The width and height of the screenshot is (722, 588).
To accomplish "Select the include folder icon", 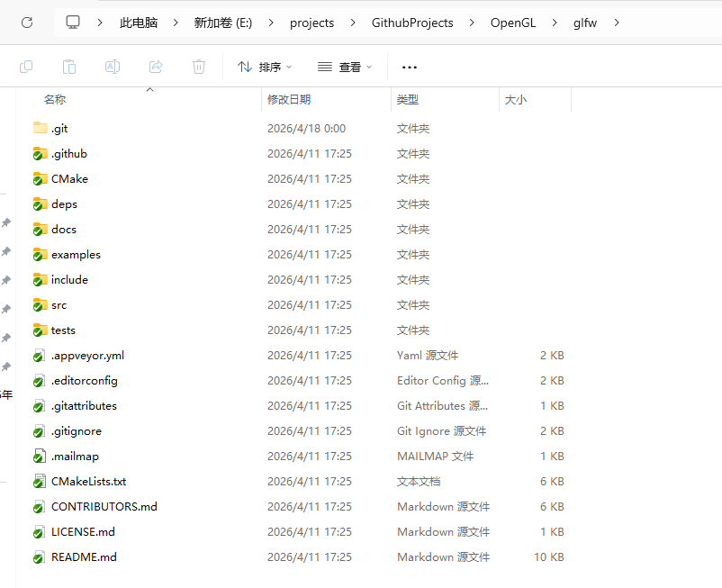I will [x=40, y=279].
